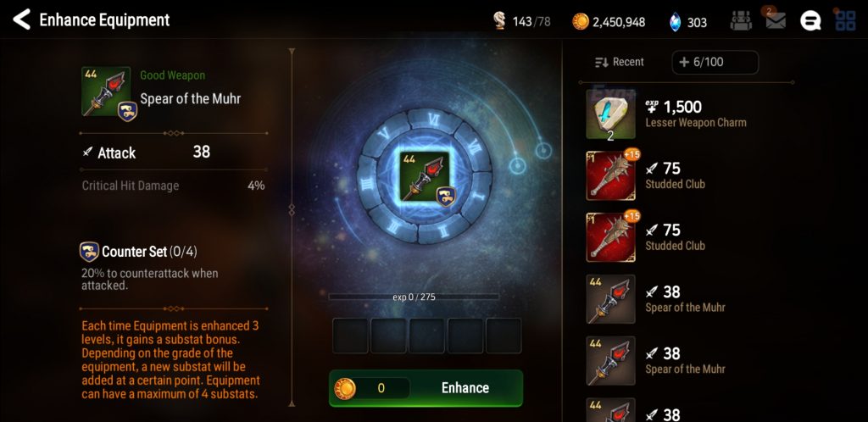Tap the first empty material slot
This screenshot has width=868, height=422.
tap(350, 336)
